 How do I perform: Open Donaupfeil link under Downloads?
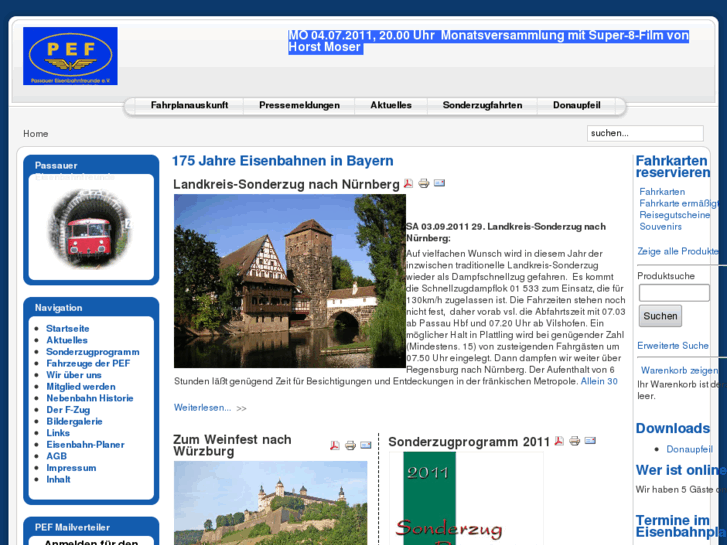(x=689, y=449)
